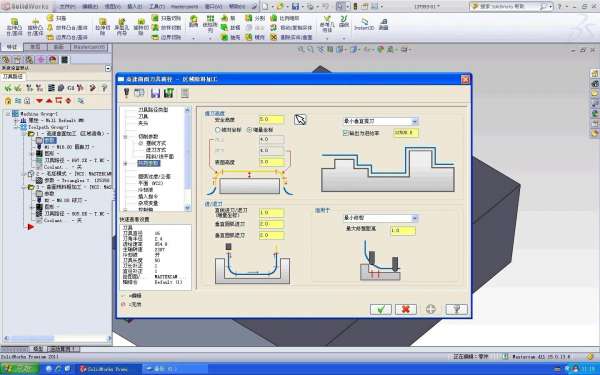Image resolution: width=600 pixels, height=375 pixels.
Task: Click the red X cancel button
Action: [x=406, y=309]
